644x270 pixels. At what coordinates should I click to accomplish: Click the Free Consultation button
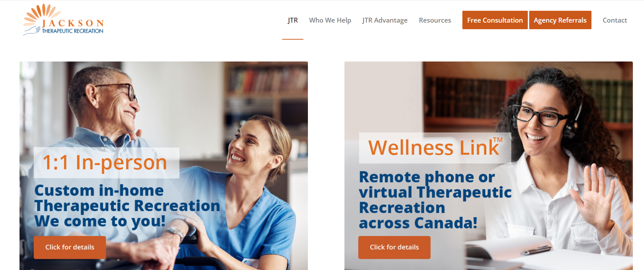pyautogui.click(x=495, y=20)
